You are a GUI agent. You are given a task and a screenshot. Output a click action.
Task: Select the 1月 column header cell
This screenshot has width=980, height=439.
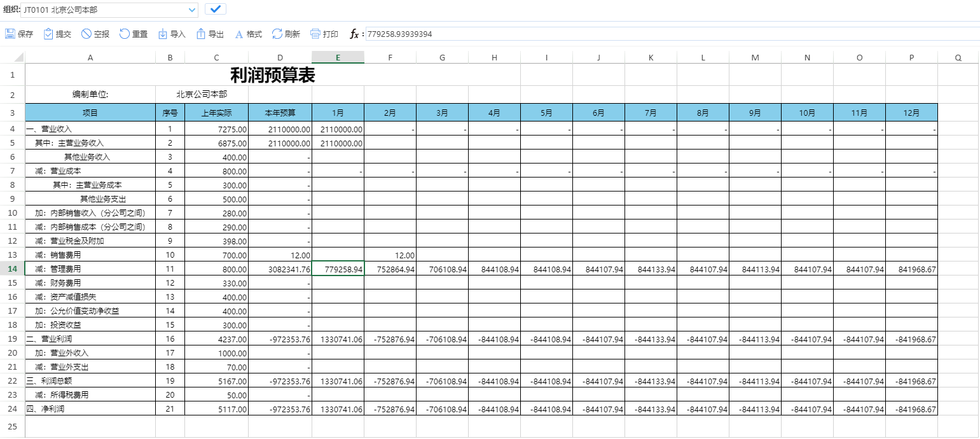coord(338,113)
